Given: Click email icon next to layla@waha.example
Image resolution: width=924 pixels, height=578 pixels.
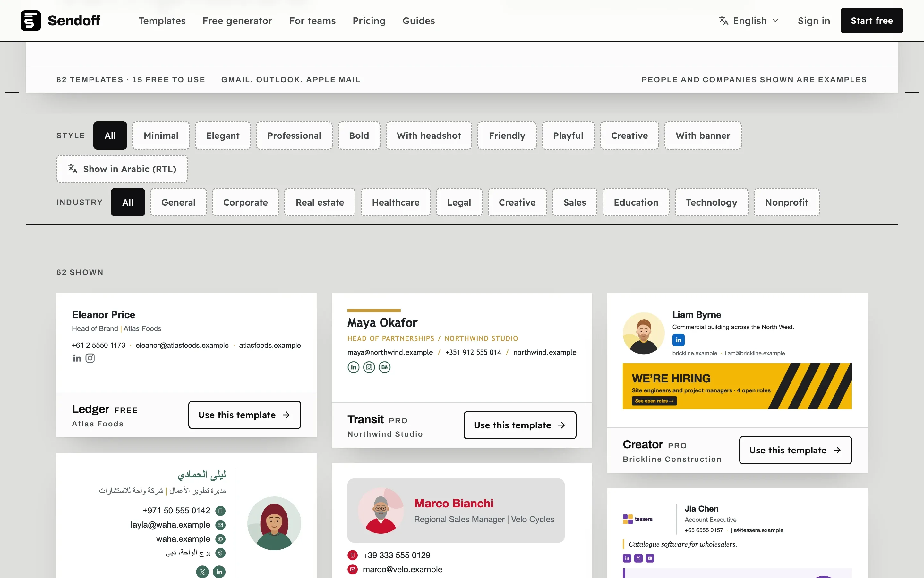Looking at the screenshot, I should pos(220,525).
